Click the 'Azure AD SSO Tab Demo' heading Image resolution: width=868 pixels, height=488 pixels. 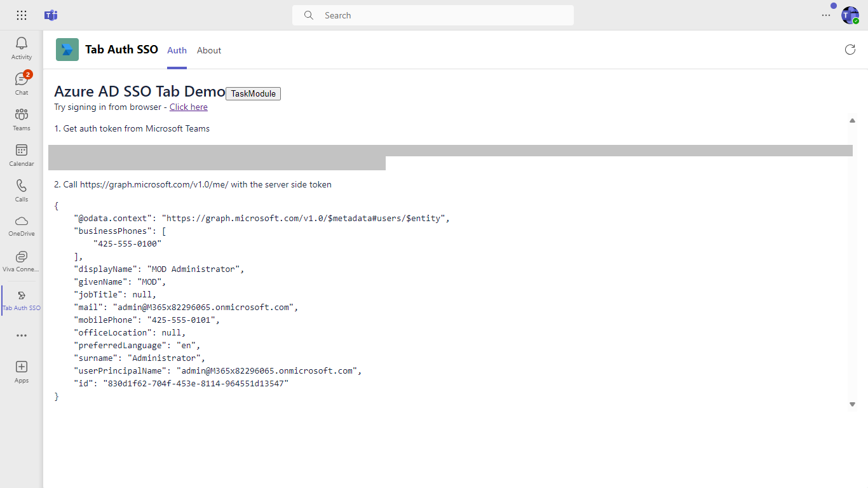click(140, 91)
